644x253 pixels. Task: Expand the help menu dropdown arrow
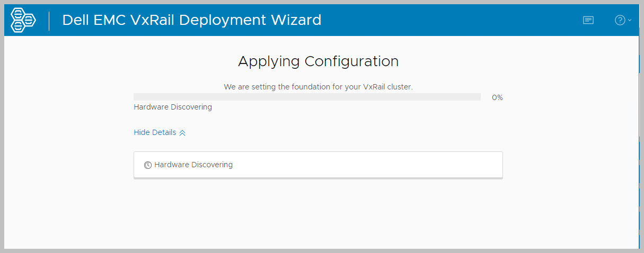coord(629,20)
